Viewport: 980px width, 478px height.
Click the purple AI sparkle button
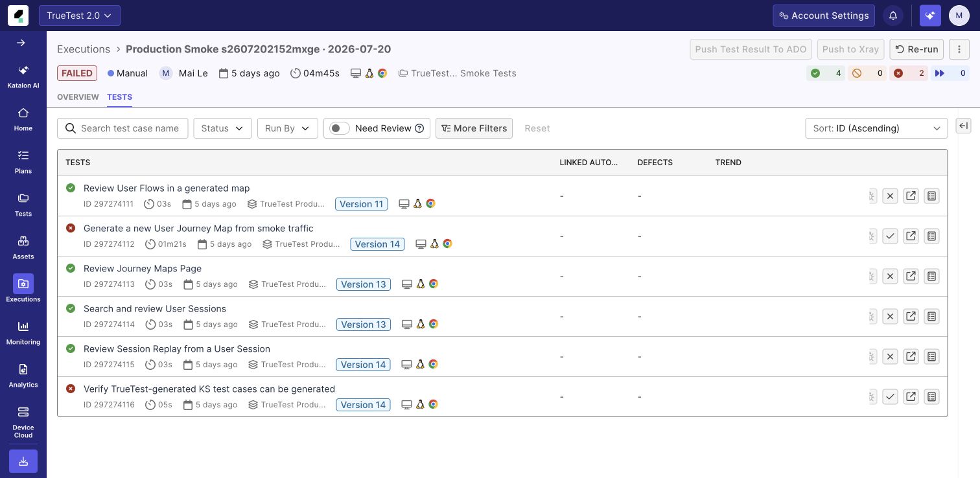click(930, 16)
